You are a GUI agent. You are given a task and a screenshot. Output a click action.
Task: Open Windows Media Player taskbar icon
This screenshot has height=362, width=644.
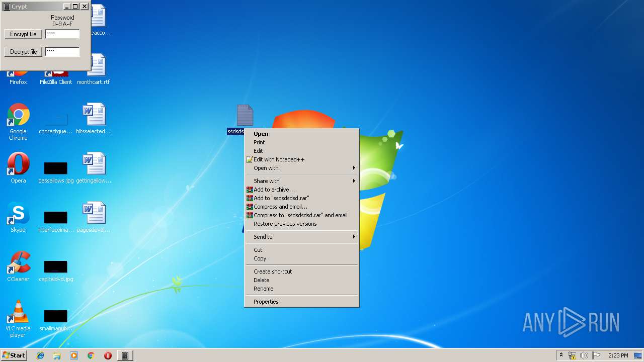pos(74,355)
